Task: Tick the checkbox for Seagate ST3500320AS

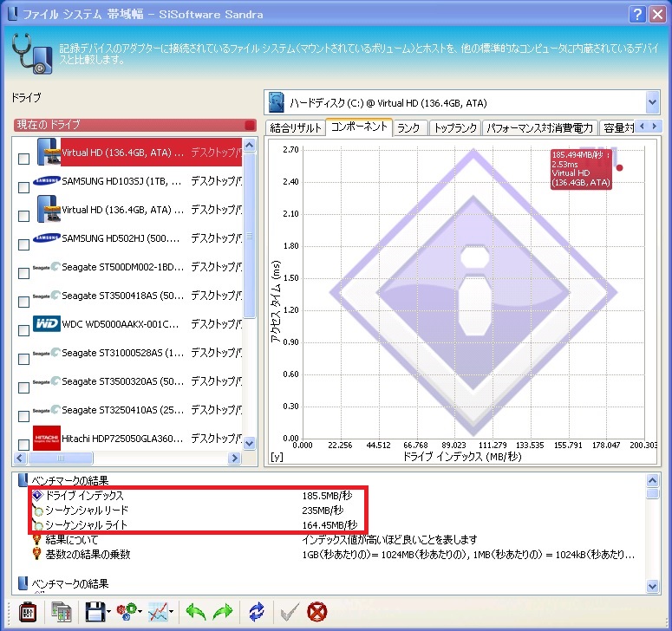Action: click(x=24, y=387)
